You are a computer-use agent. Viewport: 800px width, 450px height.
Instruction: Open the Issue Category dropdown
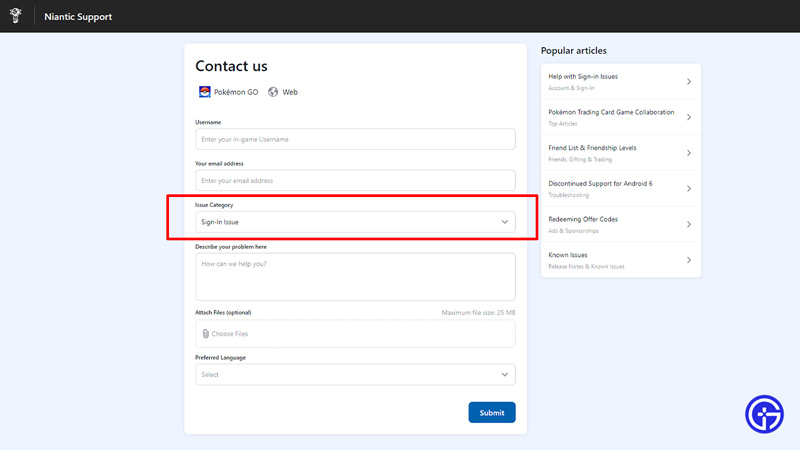coord(355,222)
